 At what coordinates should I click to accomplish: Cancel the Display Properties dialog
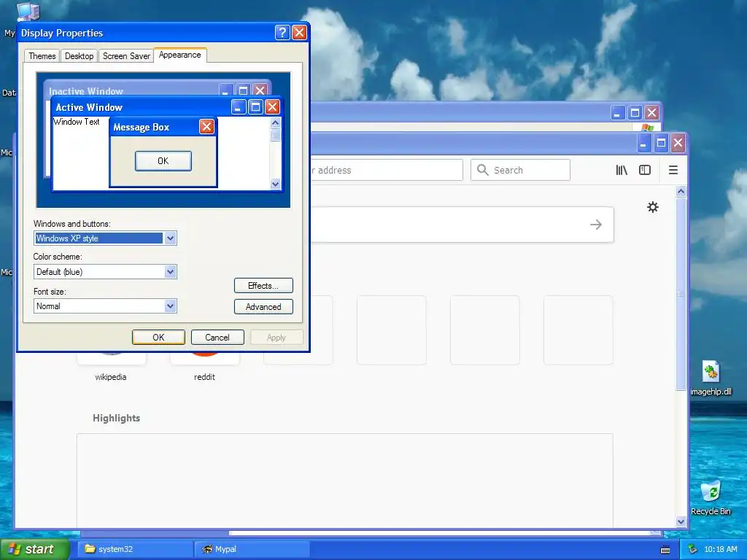click(217, 337)
